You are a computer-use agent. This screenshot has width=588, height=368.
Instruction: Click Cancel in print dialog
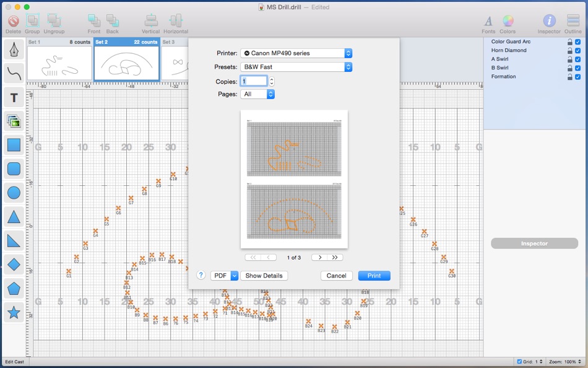pos(336,276)
